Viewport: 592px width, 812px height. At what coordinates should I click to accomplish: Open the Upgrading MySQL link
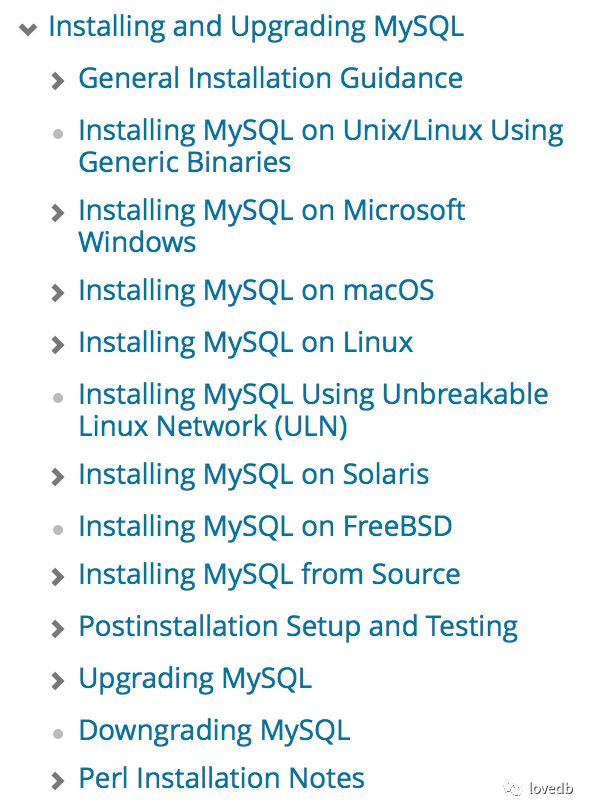pos(195,679)
